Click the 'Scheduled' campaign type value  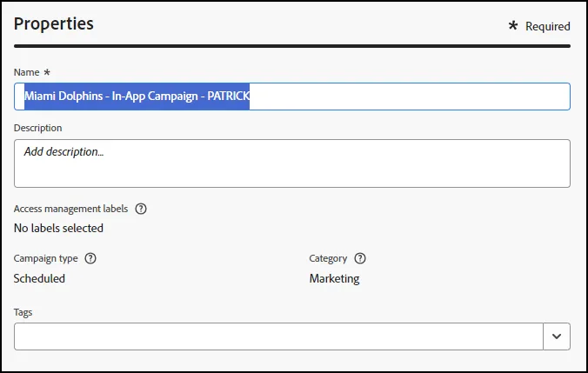click(39, 278)
